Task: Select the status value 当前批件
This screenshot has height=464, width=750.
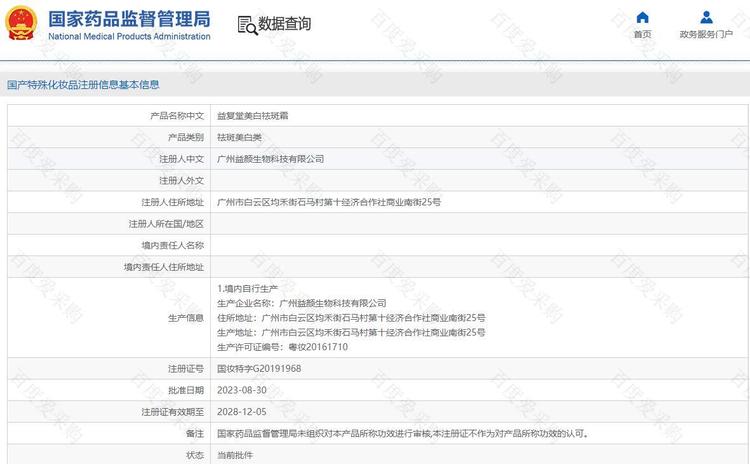Action: (235, 455)
